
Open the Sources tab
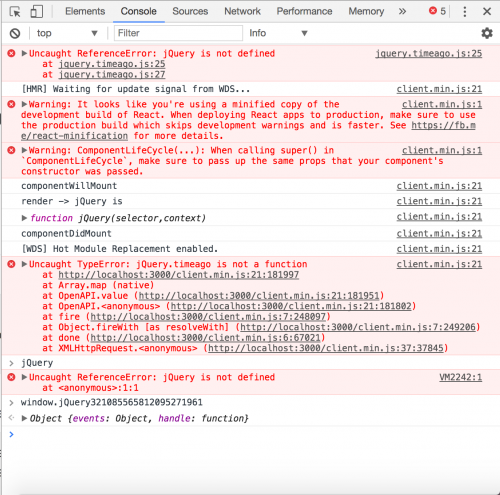click(190, 12)
